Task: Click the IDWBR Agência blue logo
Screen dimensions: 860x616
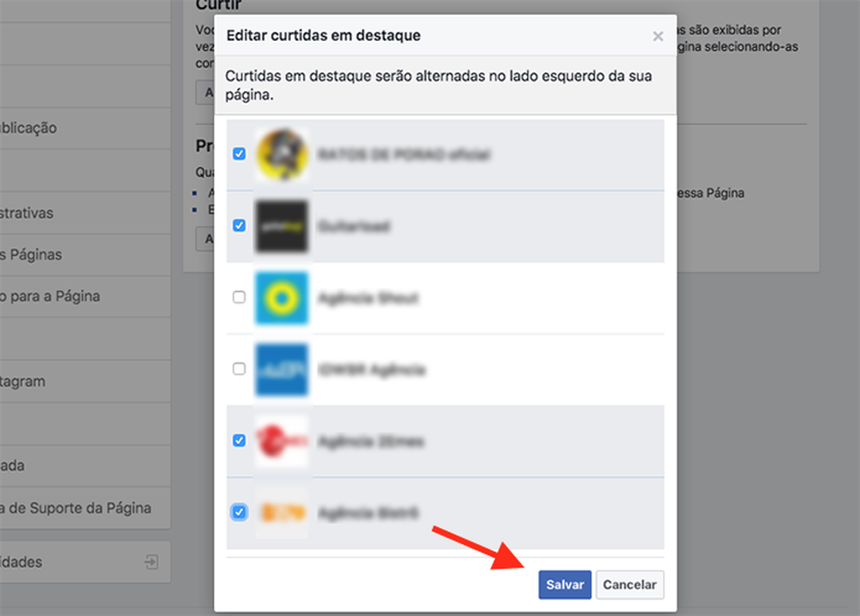Action: tap(281, 369)
